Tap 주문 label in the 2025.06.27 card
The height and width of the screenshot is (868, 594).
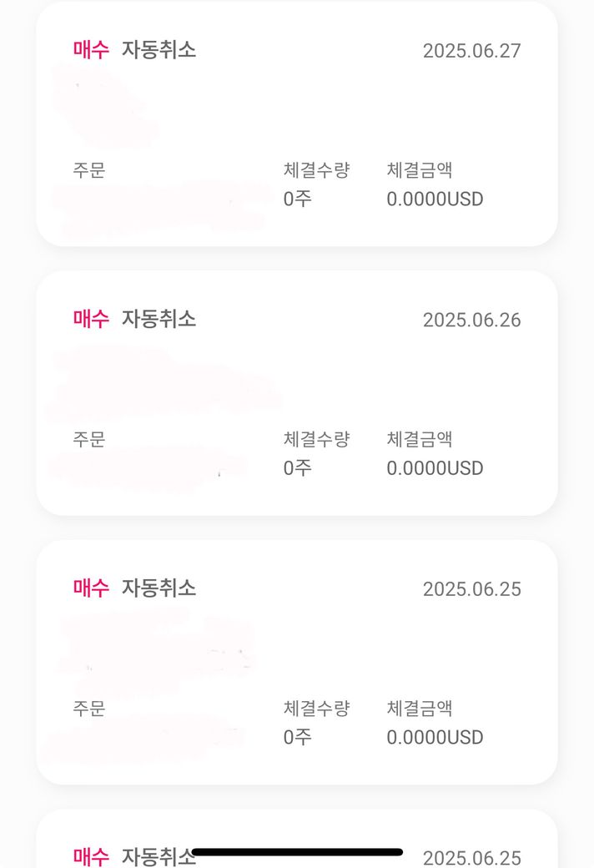[89, 170]
